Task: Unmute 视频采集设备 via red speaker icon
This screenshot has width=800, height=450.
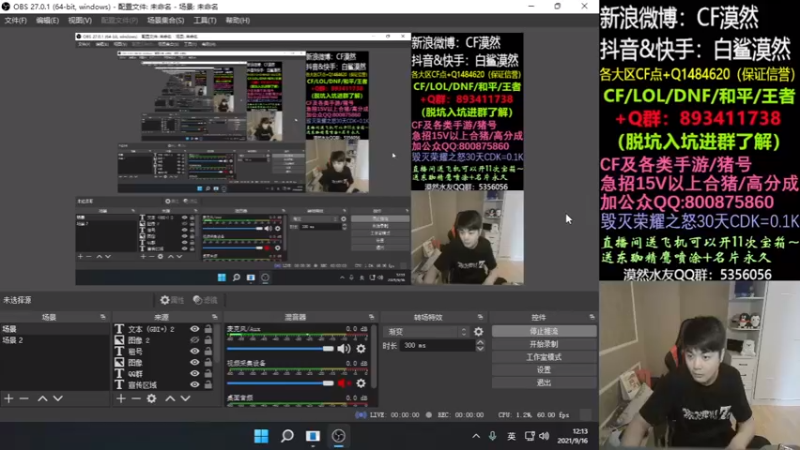Action: click(344, 383)
